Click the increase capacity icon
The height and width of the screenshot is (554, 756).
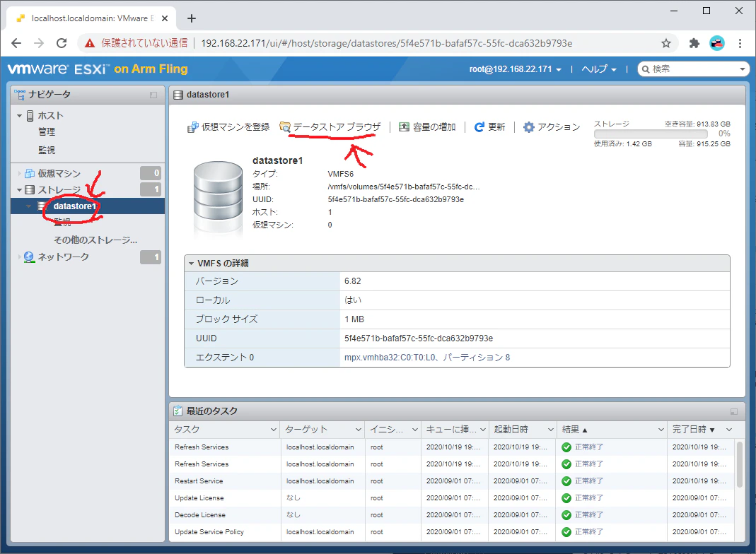pyautogui.click(x=404, y=126)
